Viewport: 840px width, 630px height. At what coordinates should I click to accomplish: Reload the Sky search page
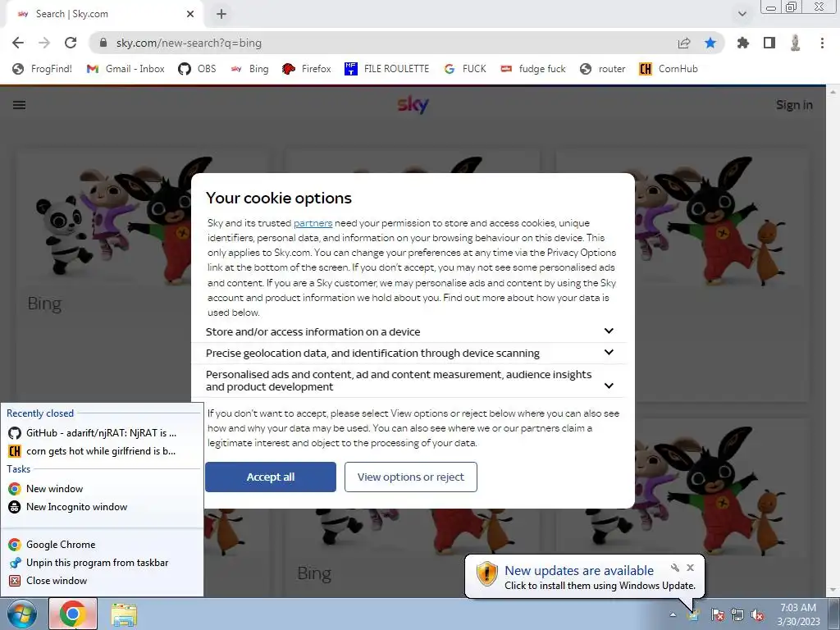pos(71,43)
